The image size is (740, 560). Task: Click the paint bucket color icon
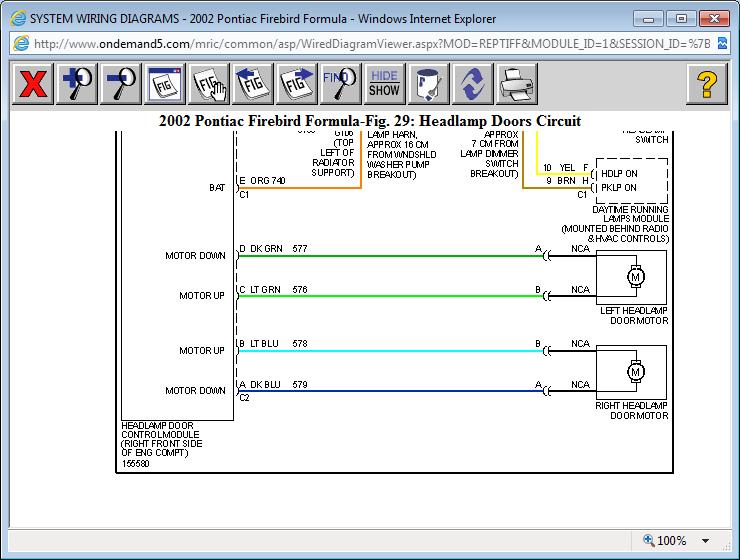[428, 84]
